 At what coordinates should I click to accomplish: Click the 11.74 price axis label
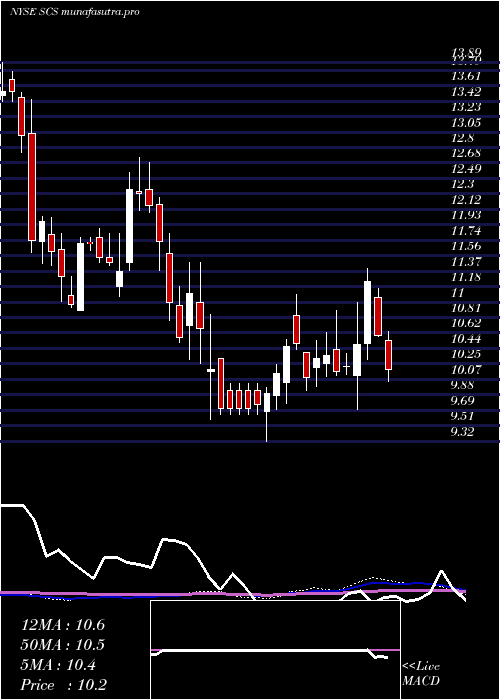(466, 231)
